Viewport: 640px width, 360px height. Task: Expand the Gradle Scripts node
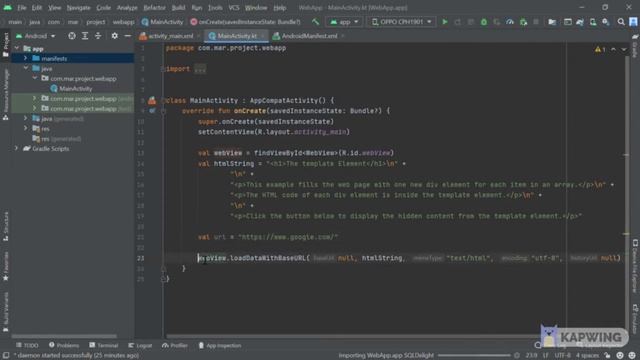click(17, 149)
